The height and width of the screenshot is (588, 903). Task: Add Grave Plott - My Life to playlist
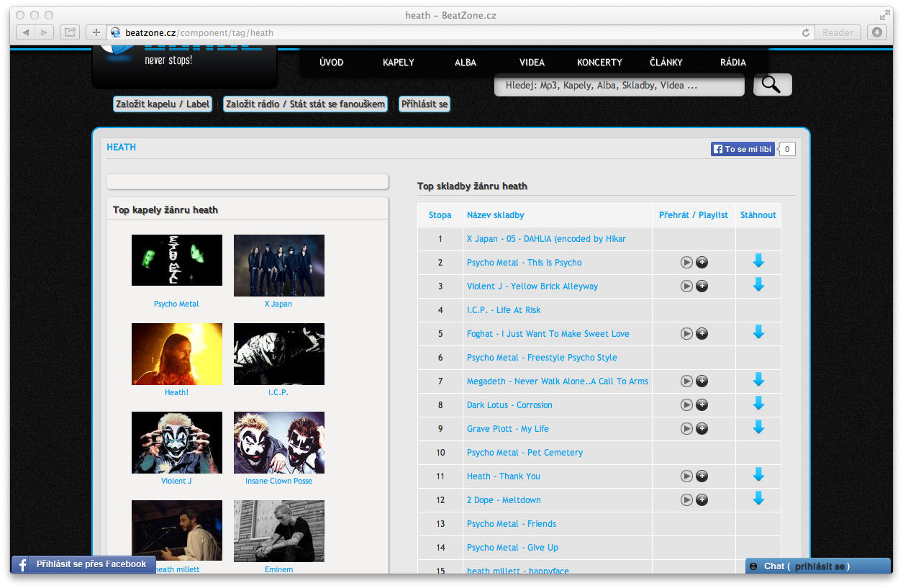click(702, 429)
